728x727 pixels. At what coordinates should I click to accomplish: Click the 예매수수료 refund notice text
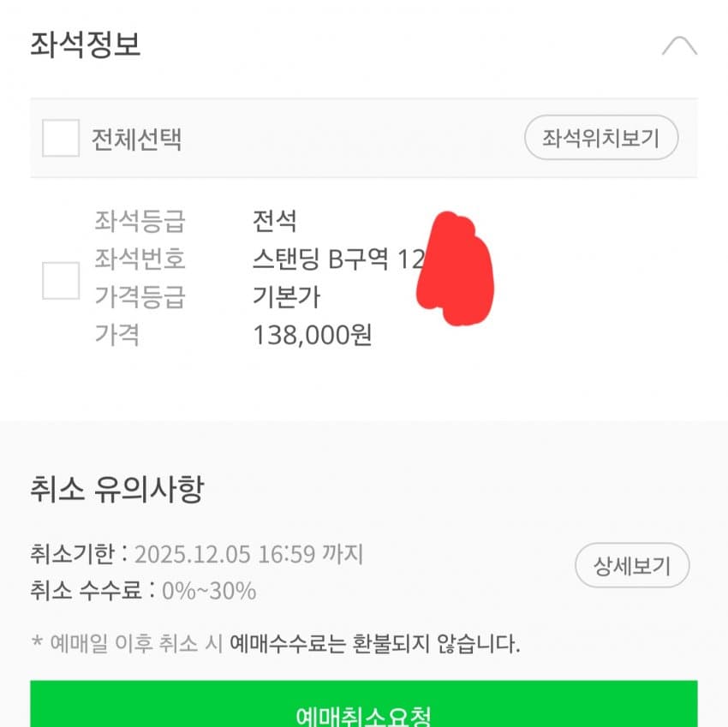(374, 643)
